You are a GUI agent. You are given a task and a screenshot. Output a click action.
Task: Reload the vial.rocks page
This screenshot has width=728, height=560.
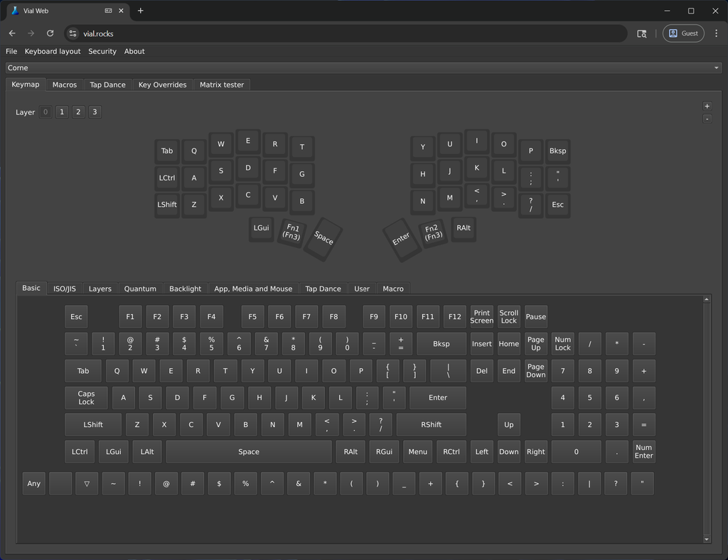pos(50,33)
